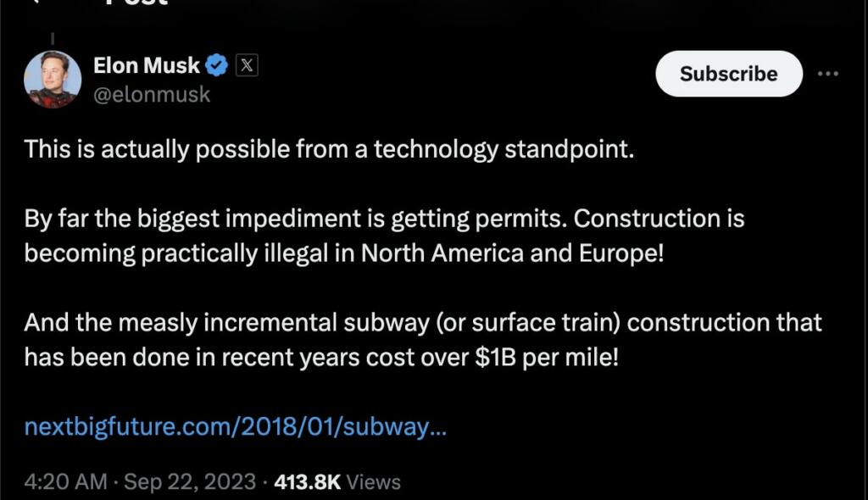Click the 4:20 AM post timestamp
The width and height of the screenshot is (868, 500).
(66, 482)
